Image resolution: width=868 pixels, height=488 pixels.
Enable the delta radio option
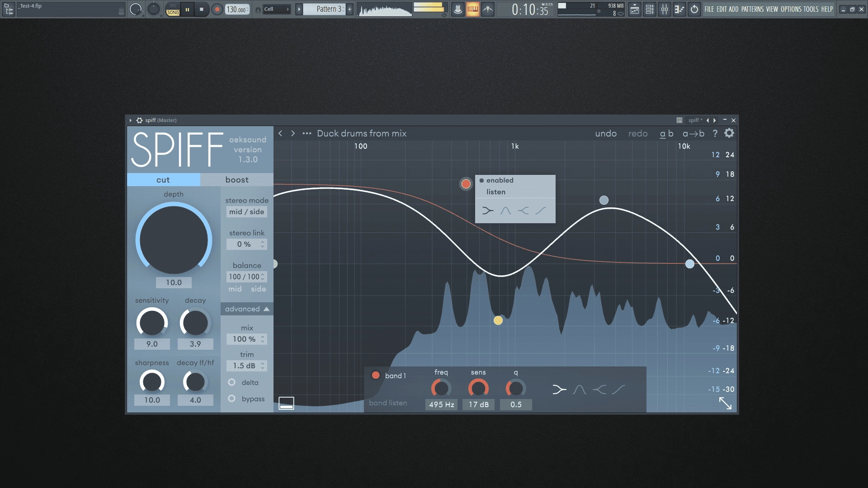231,382
